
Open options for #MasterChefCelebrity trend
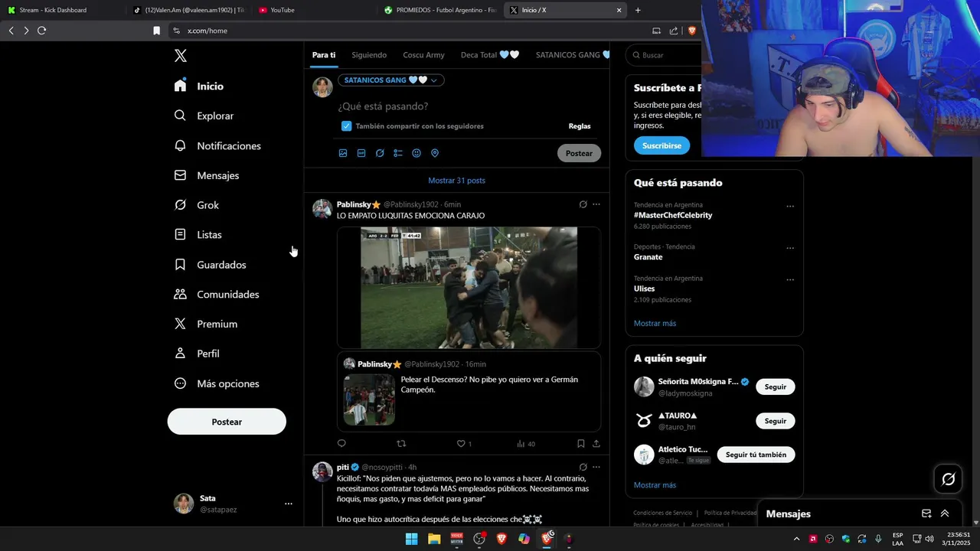pos(790,206)
